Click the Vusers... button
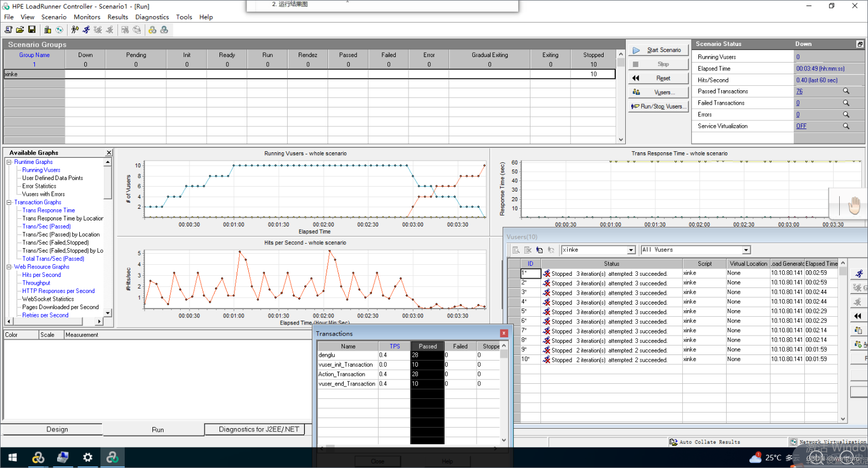The width and height of the screenshot is (868, 468). [658, 92]
